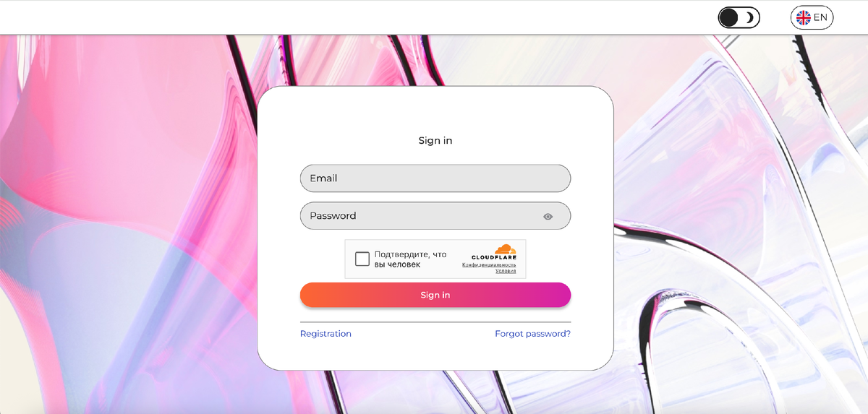Click the crescent moon icon
This screenshot has width=868, height=414.
pyautogui.click(x=750, y=17)
